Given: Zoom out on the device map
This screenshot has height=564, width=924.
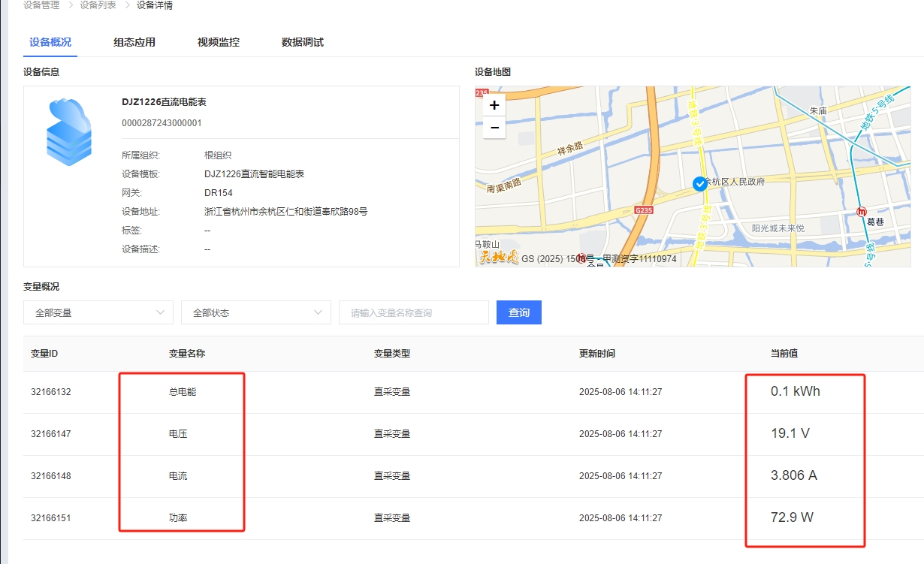Looking at the screenshot, I should click(494, 128).
